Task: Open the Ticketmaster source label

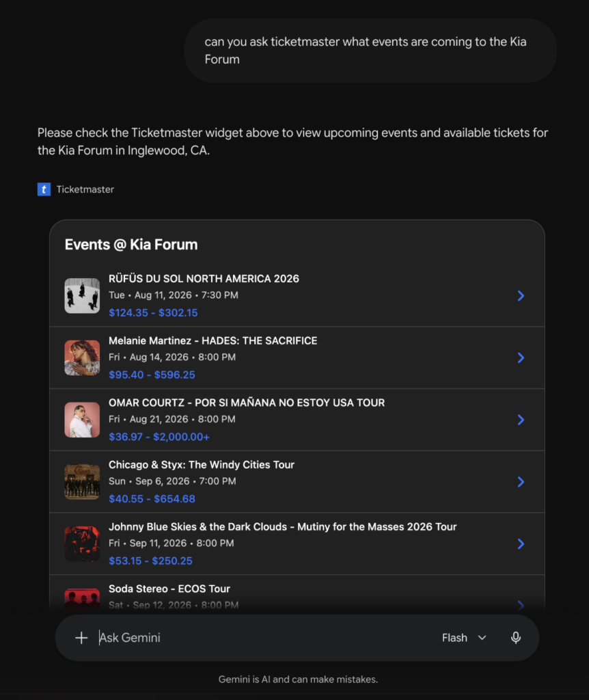Action: (85, 189)
